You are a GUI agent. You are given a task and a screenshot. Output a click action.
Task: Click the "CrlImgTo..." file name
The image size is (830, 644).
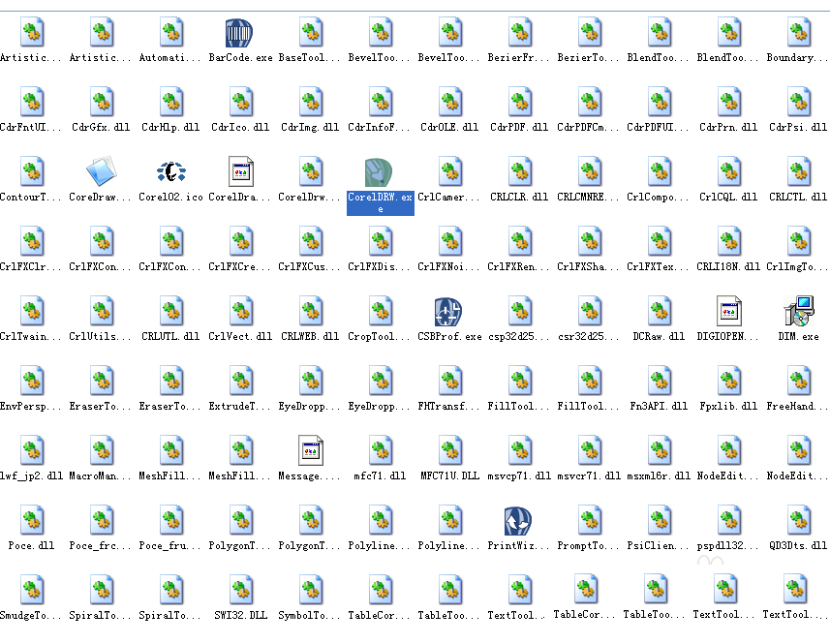coord(798,267)
